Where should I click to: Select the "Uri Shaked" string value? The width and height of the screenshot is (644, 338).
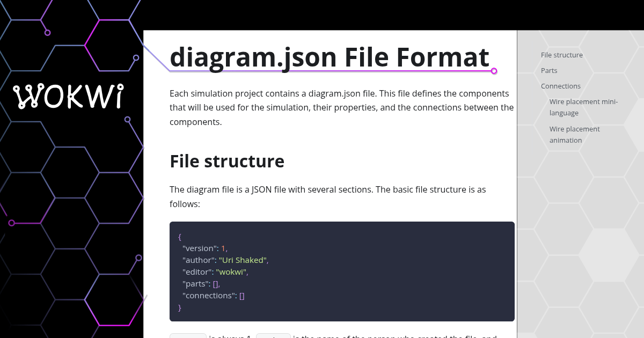click(243, 260)
